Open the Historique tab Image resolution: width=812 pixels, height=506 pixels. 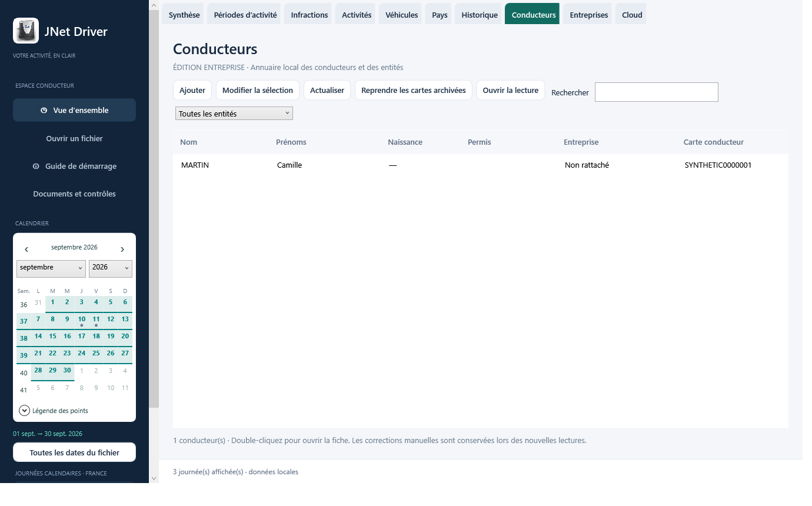click(480, 15)
